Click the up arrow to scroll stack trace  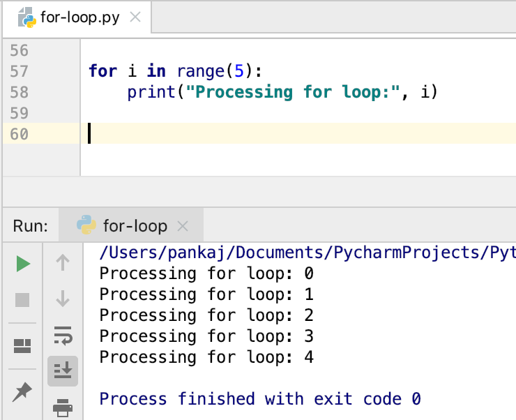(x=63, y=262)
